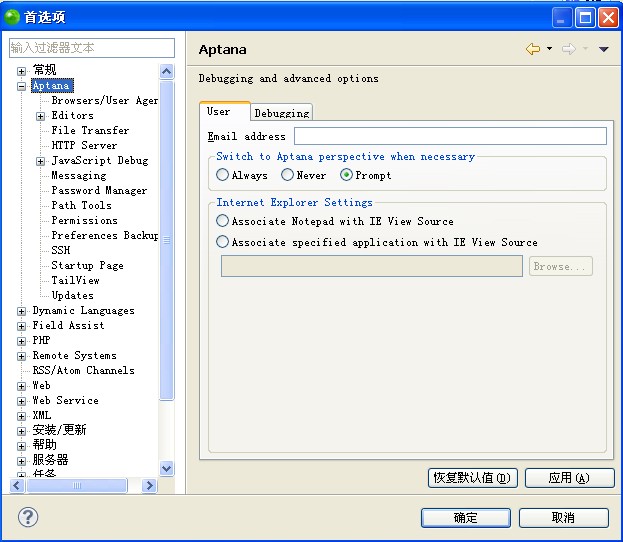
Task: Select Path Tools in the tree
Action: coord(81,205)
